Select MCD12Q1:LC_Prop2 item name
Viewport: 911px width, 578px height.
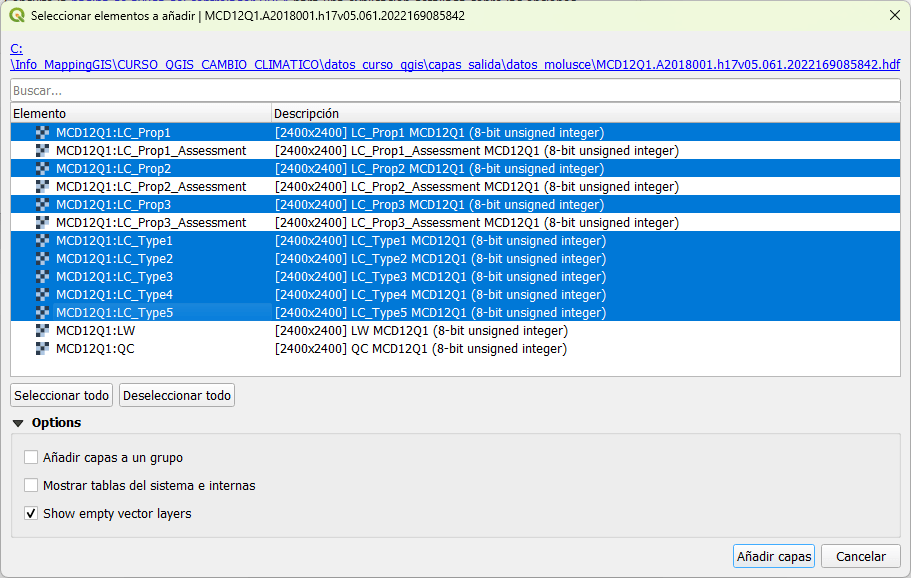(x=113, y=168)
